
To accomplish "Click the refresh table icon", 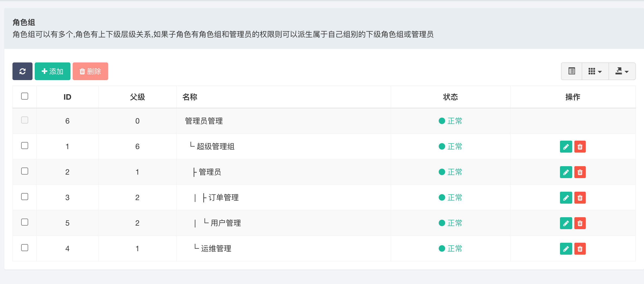I will pyautogui.click(x=22, y=71).
